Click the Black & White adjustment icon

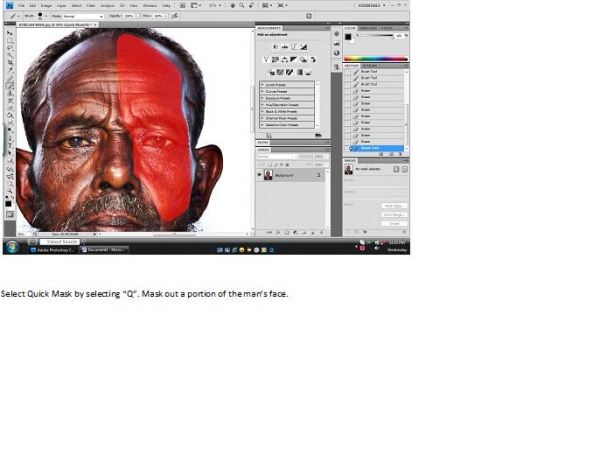pos(293,60)
